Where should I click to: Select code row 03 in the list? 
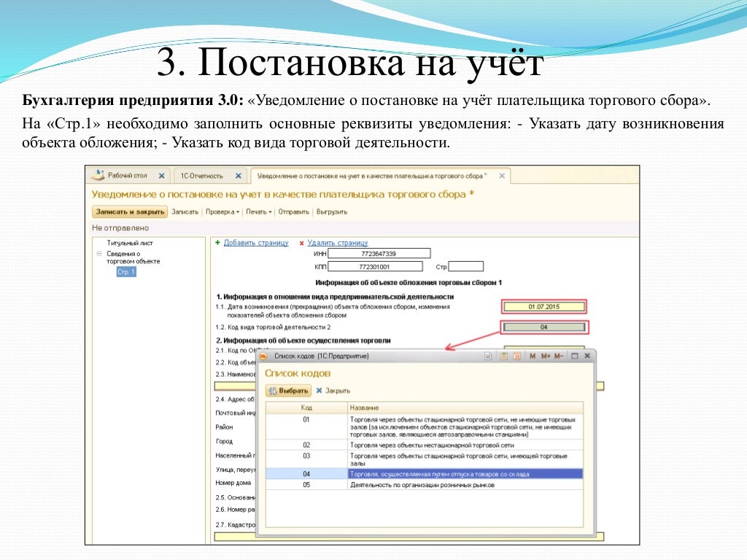coord(424,459)
